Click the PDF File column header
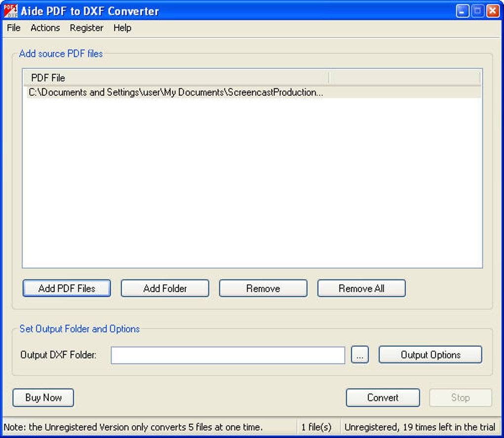This screenshot has width=504, height=438. pyautogui.click(x=176, y=78)
